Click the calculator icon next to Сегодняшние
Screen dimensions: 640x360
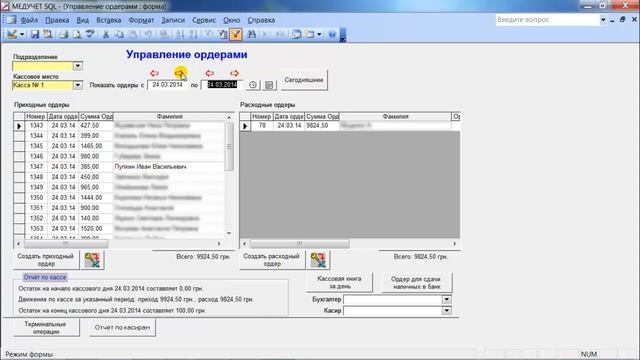tap(269, 85)
